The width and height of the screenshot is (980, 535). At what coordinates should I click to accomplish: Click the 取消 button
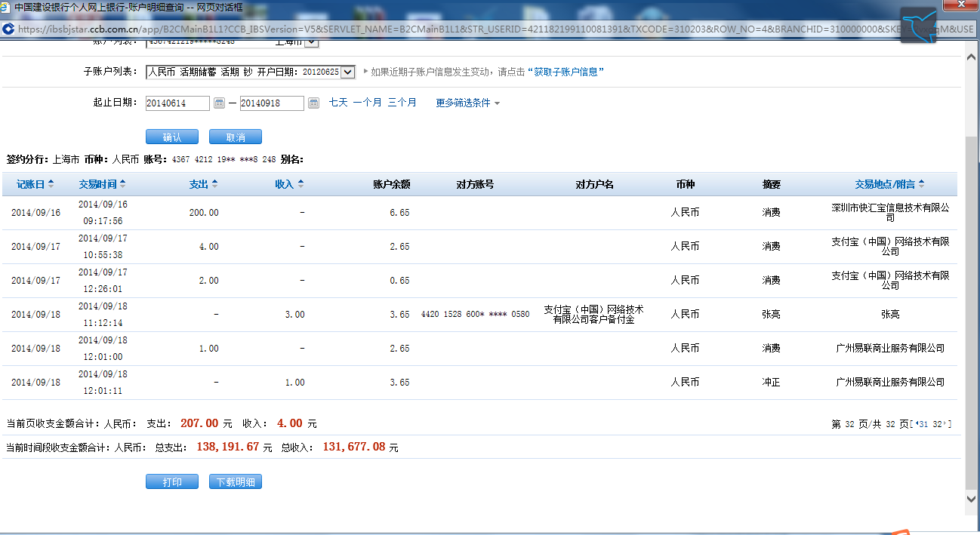tap(236, 137)
